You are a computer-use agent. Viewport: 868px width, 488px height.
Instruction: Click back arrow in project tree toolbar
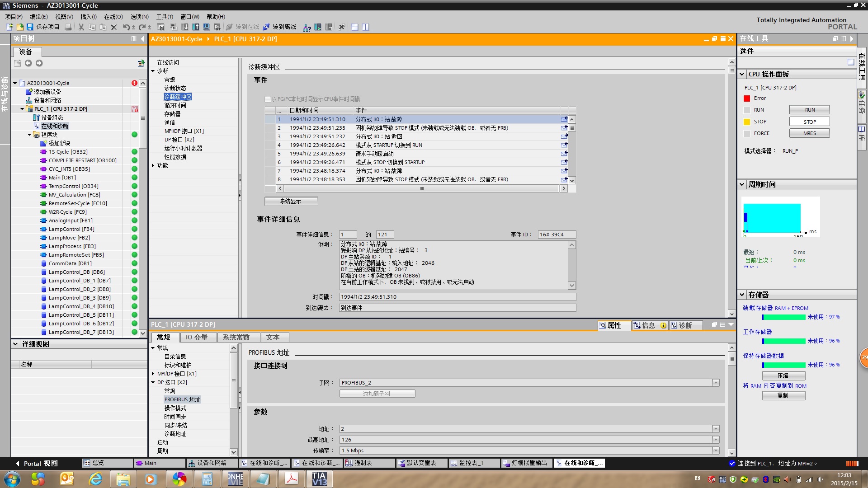28,63
